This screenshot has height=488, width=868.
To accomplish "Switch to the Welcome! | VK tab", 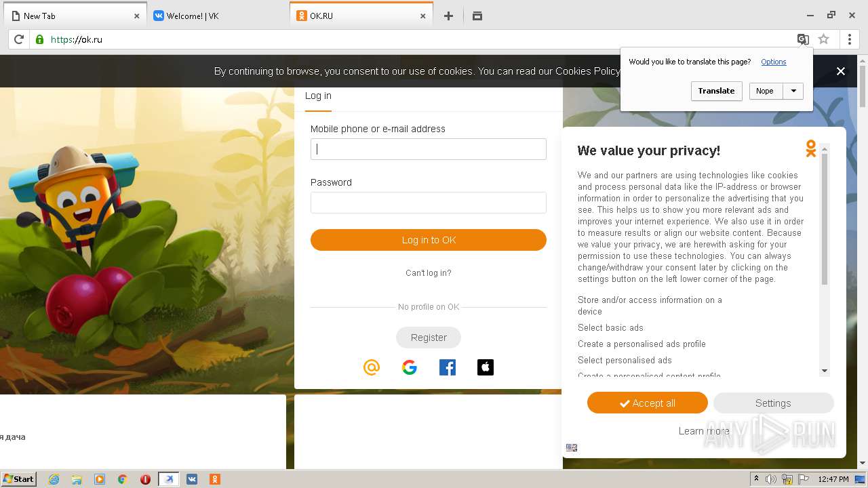I will point(217,16).
